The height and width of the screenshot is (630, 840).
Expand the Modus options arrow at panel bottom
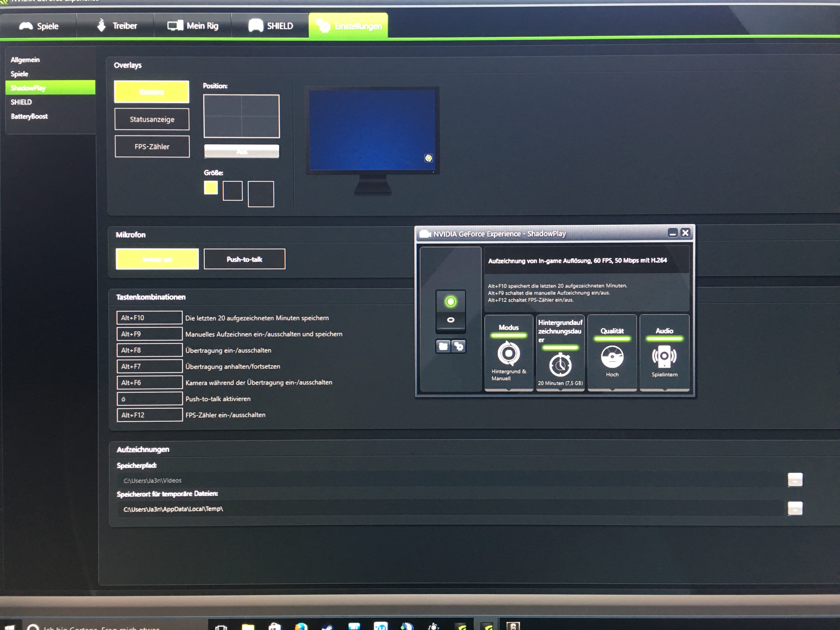(509, 390)
